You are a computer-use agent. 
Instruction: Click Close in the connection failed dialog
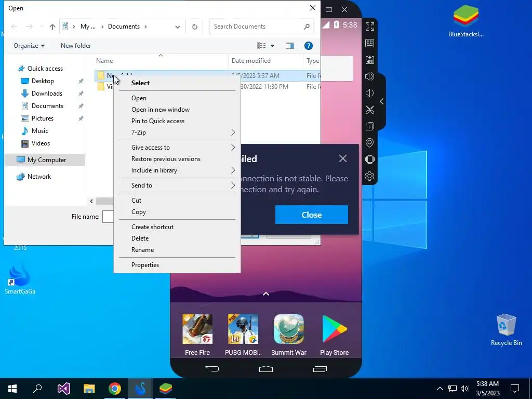coord(312,215)
